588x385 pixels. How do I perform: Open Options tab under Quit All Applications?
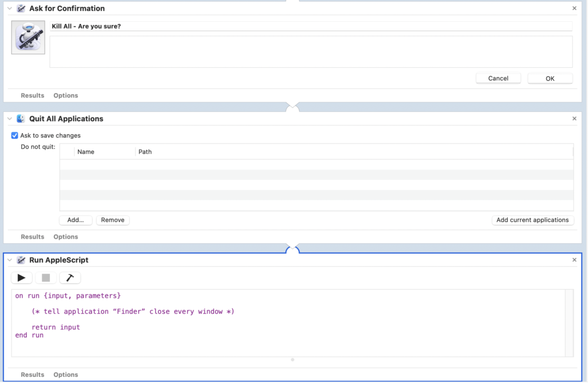tap(65, 237)
